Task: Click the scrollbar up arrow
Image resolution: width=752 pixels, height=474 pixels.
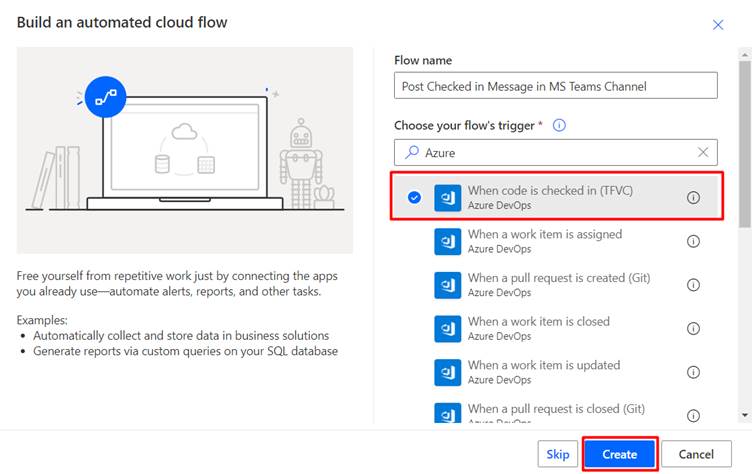Action: (744, 54)
